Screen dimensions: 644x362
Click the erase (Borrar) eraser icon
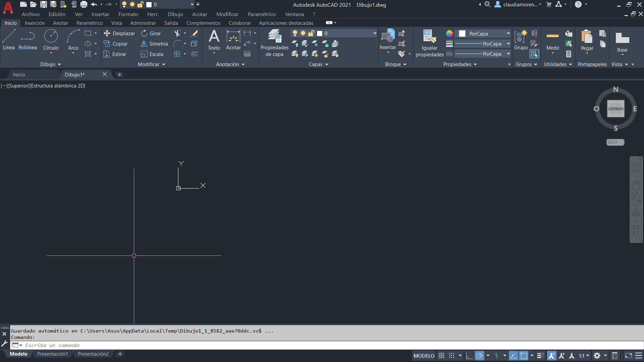pos(195,33)
